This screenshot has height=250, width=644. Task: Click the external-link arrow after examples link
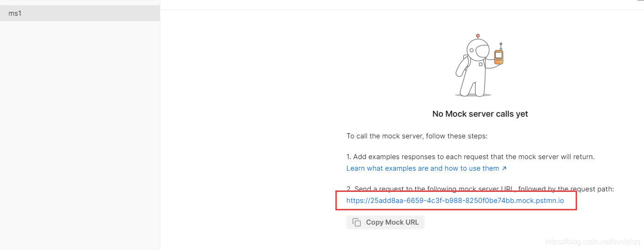click(x=504, y=168)
